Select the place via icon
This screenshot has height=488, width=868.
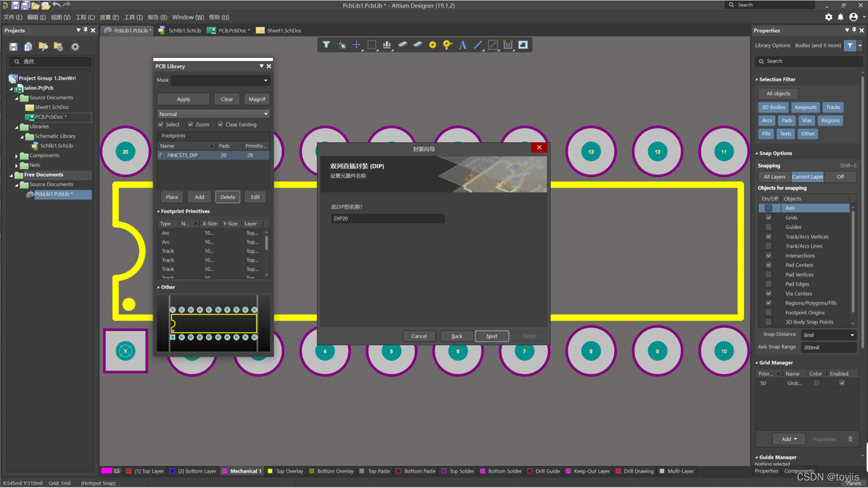coord(447,45)
